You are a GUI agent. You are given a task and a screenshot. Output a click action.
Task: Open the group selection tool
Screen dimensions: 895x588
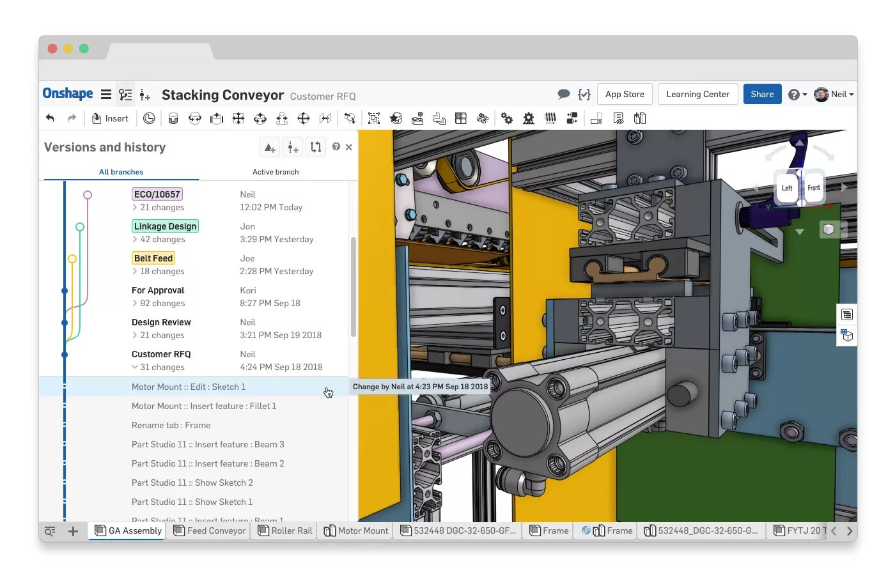click(374, 118)
